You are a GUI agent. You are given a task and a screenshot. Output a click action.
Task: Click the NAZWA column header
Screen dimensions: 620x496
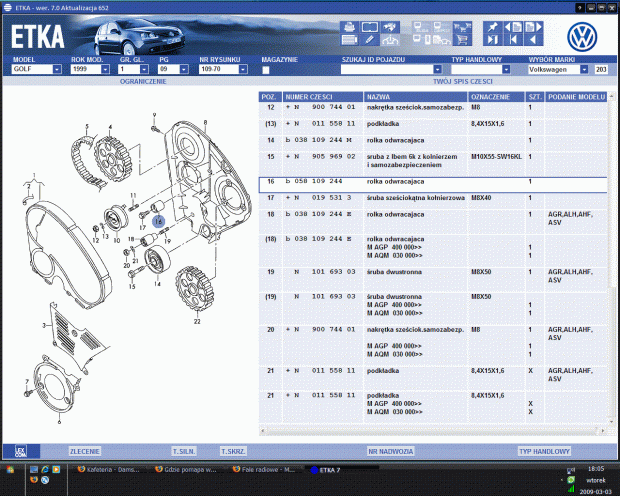coord(415,97)
